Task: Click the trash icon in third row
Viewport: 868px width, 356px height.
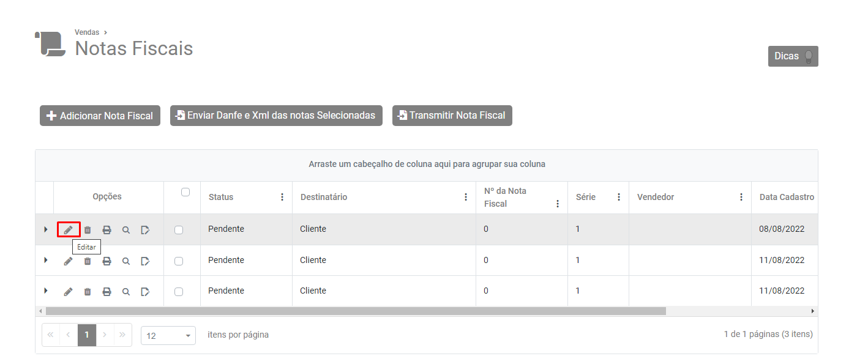Action: (88, 292)
